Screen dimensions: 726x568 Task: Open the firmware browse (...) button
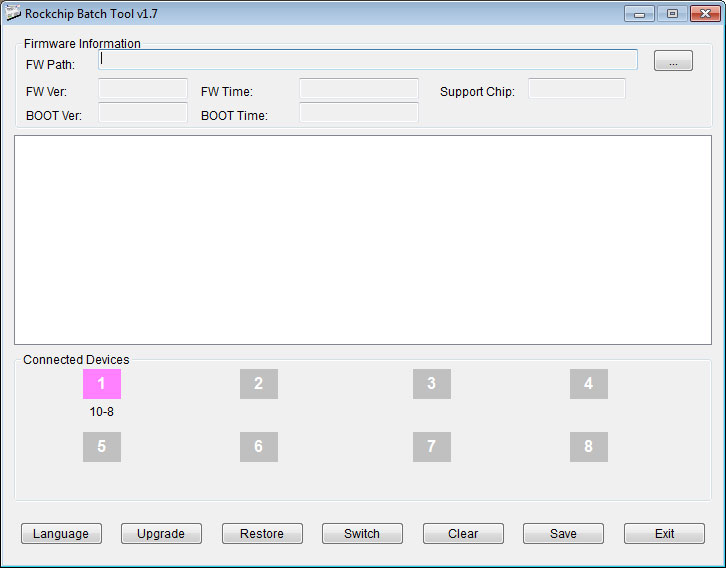coord(673,61)
